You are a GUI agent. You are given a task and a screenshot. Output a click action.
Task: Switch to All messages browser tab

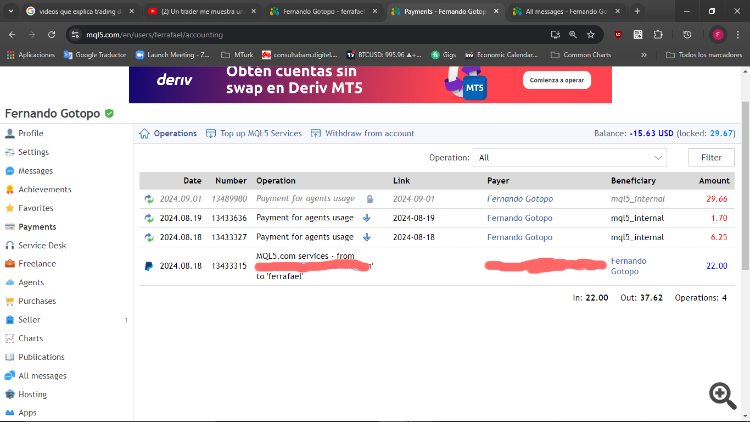tap(566, 11)
